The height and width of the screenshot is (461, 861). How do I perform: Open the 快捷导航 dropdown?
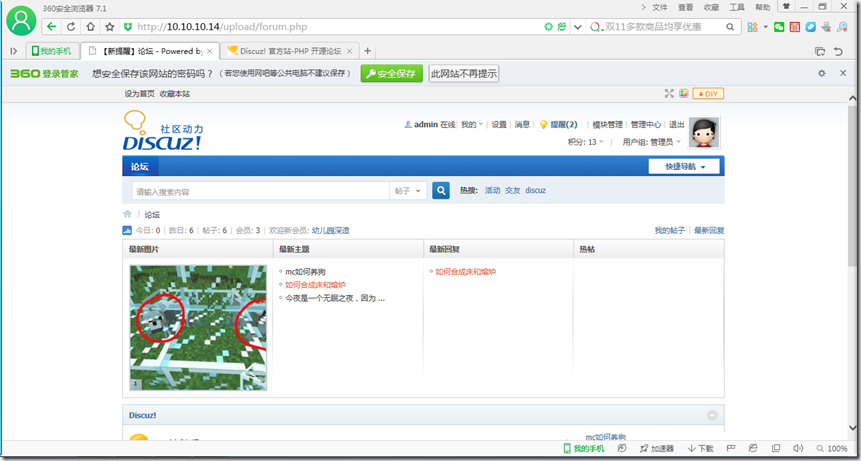(x=684, y=166)
